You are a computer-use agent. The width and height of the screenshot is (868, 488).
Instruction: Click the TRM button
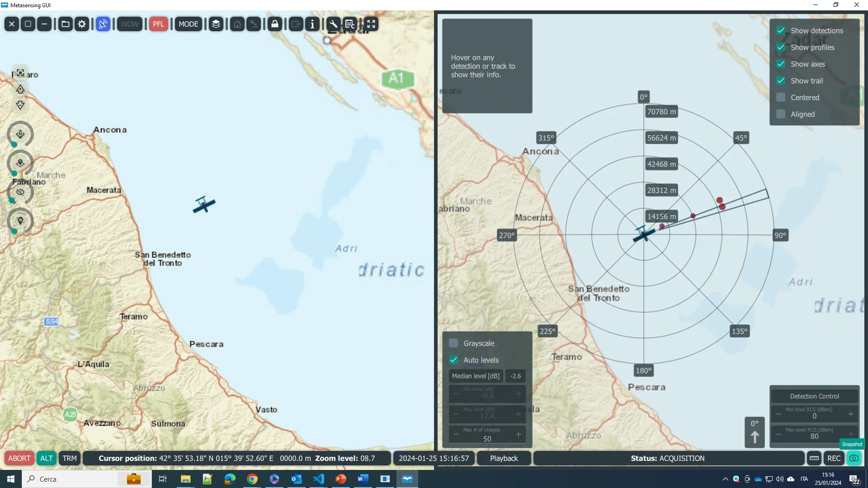(70, 458)
